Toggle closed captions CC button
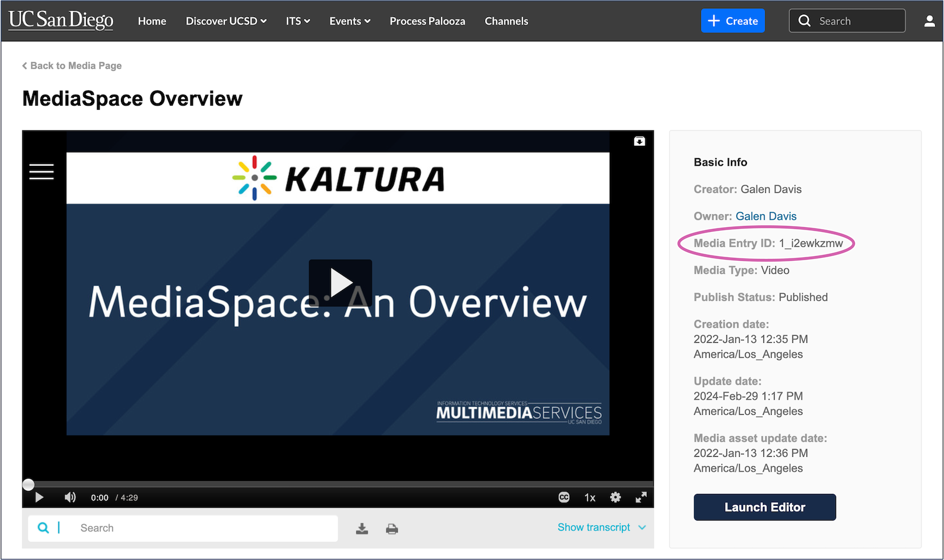The width and height of the screenshot is (944, 560). pyautogui.click(x=564, y=497)
